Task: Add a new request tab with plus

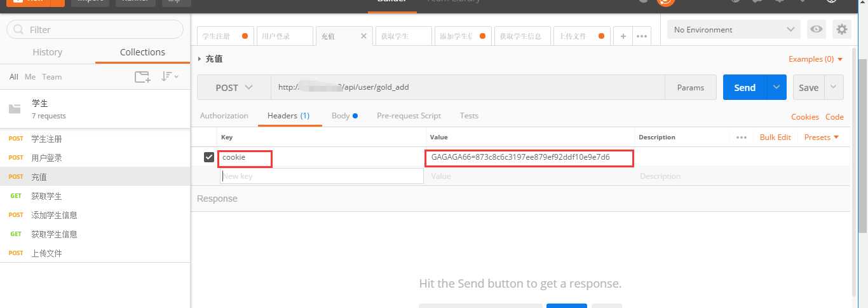Action: coord(623,36)
